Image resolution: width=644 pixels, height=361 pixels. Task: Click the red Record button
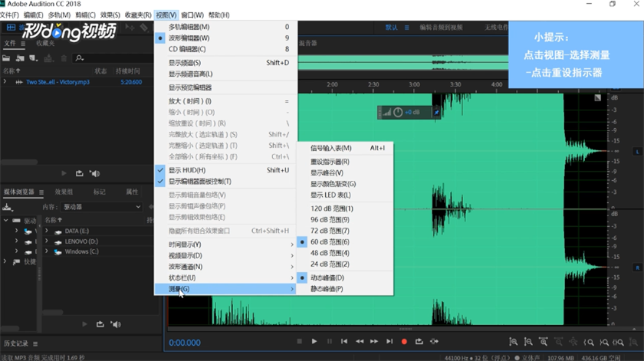coord(404,341)
